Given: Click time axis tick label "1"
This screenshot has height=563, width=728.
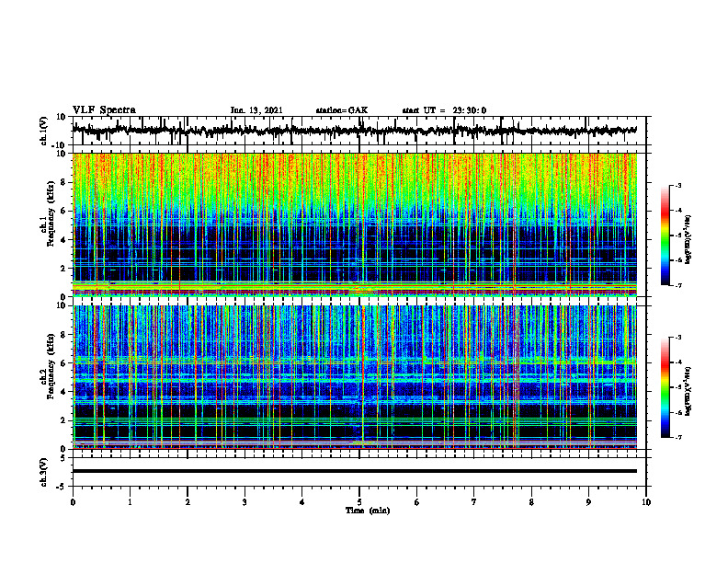Looking at the screenshot, I should tap(130, 502).
